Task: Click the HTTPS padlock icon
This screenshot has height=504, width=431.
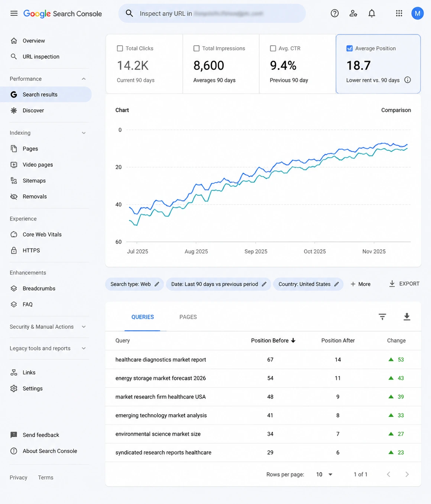Action: (14, 250)
